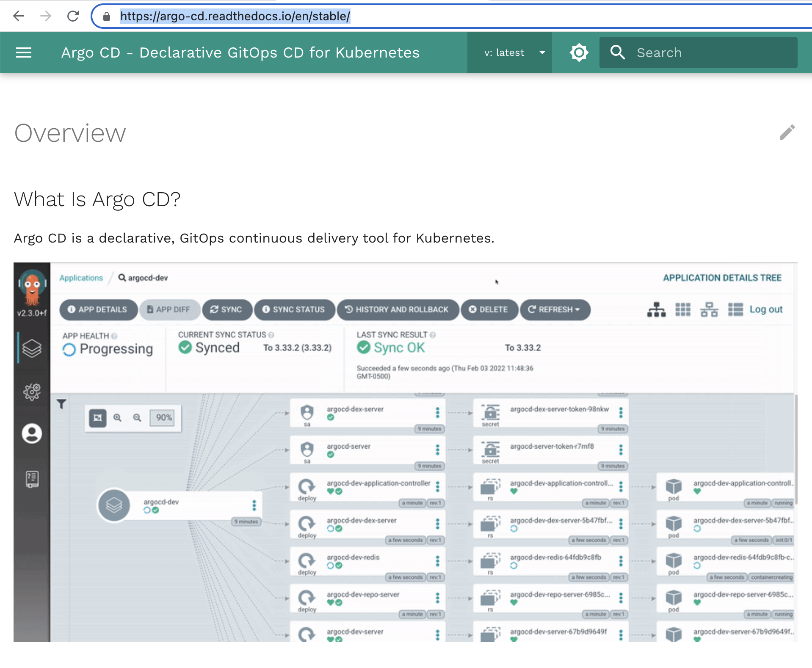Click the SYNC button
Screen dimensions: 812x668
coord(227,309)
